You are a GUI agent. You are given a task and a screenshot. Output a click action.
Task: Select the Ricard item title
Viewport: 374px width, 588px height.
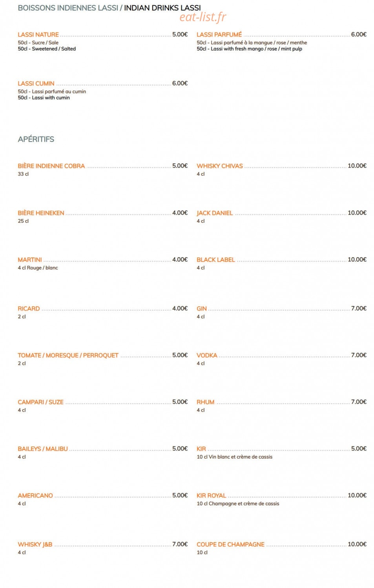point(29,309)
